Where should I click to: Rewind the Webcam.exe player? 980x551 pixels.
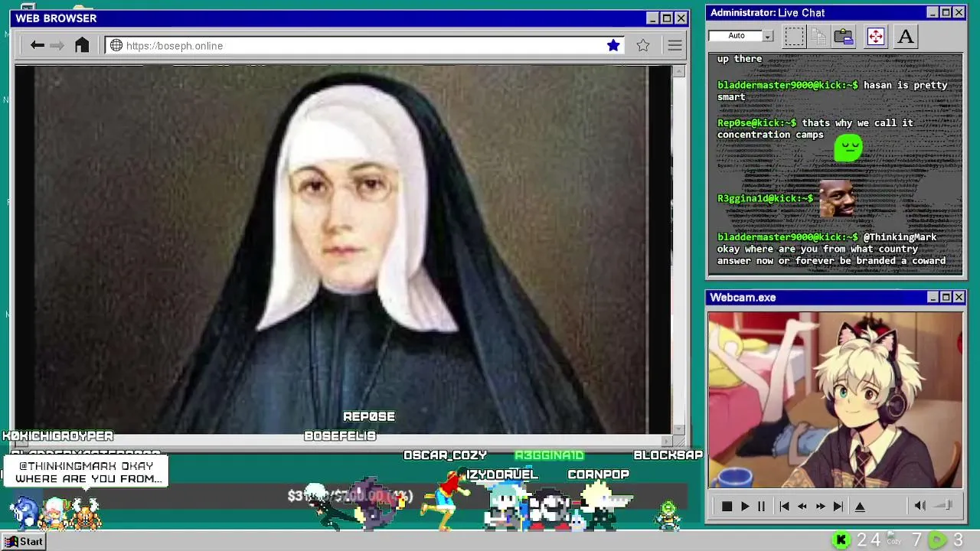pos(802,507)
